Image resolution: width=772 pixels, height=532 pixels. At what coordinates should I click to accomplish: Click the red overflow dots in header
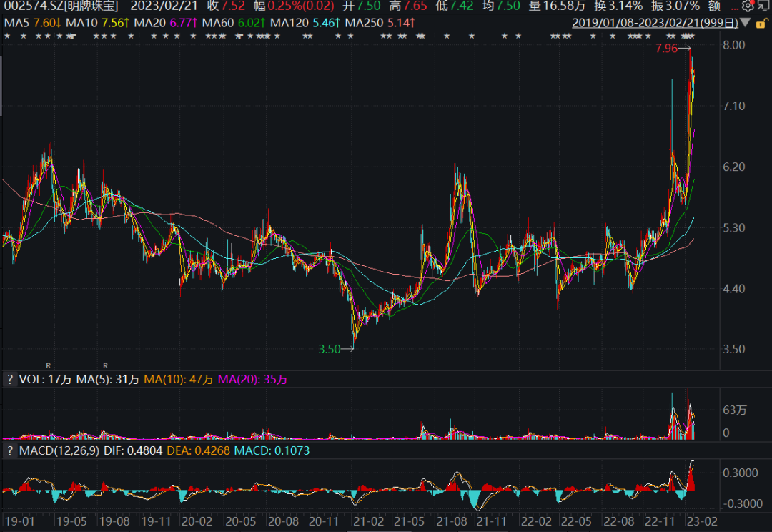736,7
